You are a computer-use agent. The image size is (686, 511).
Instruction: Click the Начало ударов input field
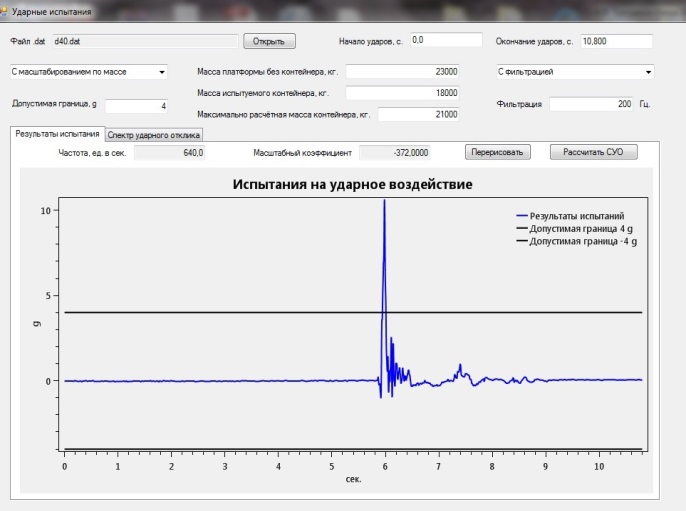pyautogui.click(x=445, y=41)
